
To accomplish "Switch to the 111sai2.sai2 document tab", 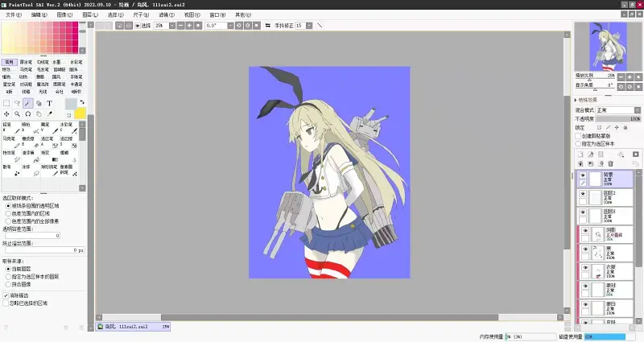I will 134,327.
